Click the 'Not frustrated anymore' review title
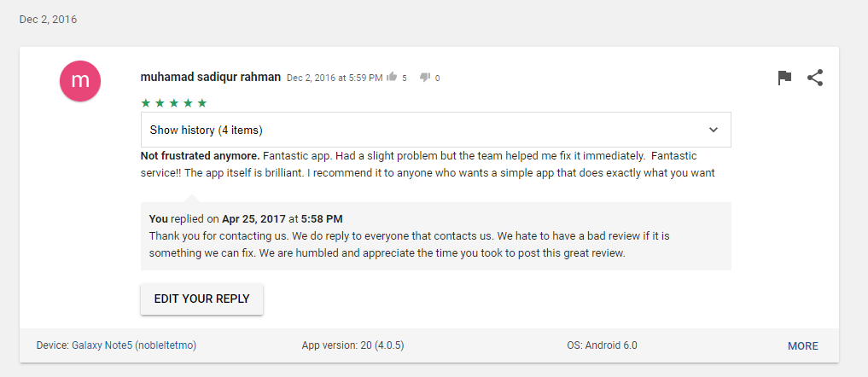This screenshot has height=377, width=868. [201, 155]
